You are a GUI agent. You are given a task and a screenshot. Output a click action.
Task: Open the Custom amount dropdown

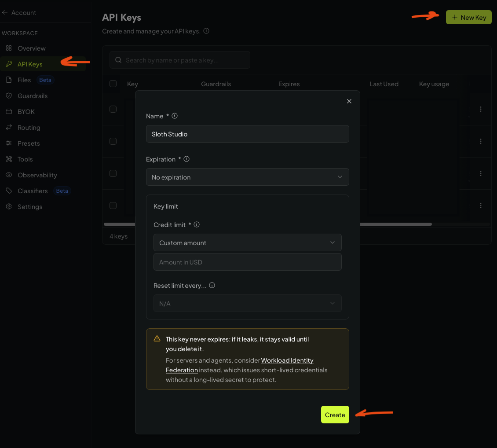pyautogui.click(x=247, y=242)
